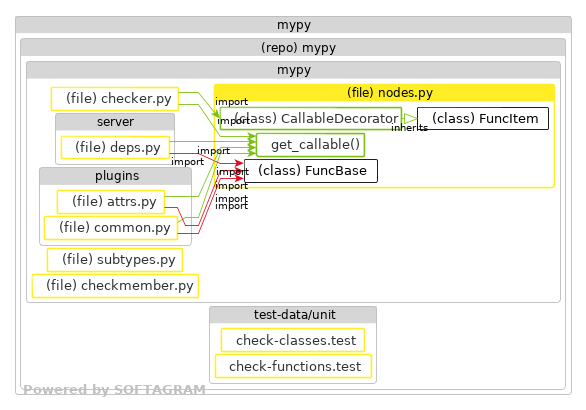Select the FuncBase class node
This screenshot has width=586, height=410.
pos(311,171)
